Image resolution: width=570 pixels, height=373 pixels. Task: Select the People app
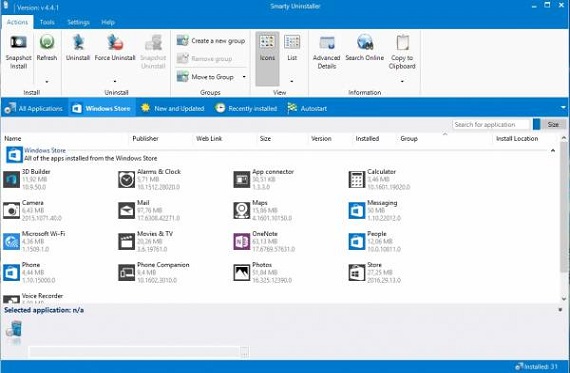[374, 241]
